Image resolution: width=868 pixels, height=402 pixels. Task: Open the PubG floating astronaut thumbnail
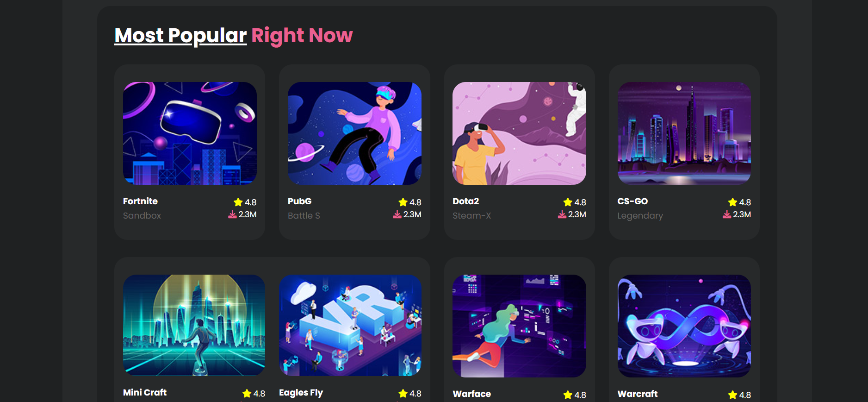click(x=354, y=133)
